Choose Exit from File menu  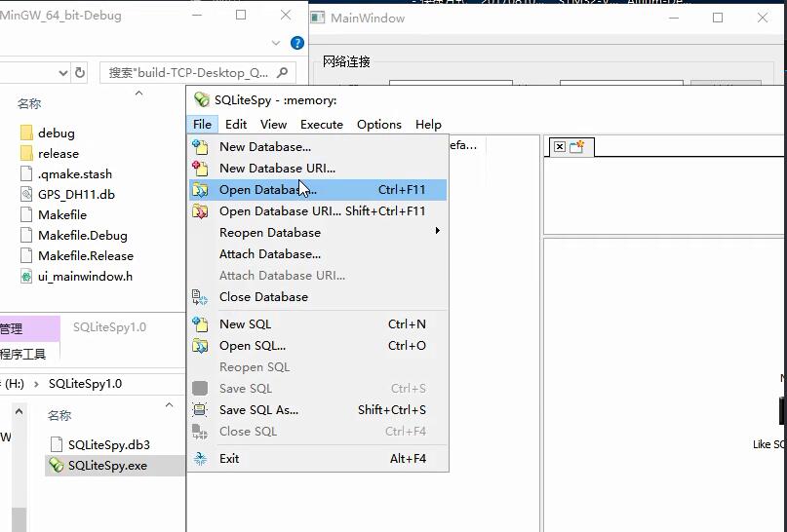point(318,459)
